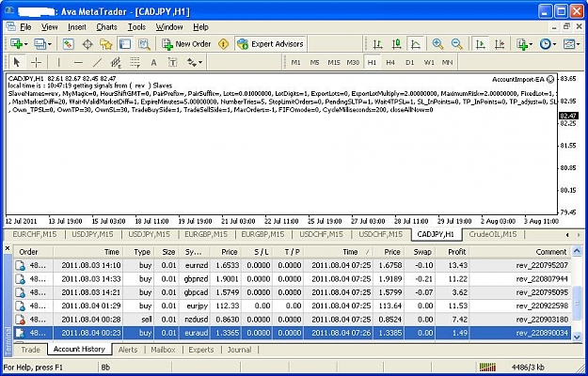Switch to the EURCHF,M15 chart tab
This screenshot has width=588, height=376.
coord(35,234)
